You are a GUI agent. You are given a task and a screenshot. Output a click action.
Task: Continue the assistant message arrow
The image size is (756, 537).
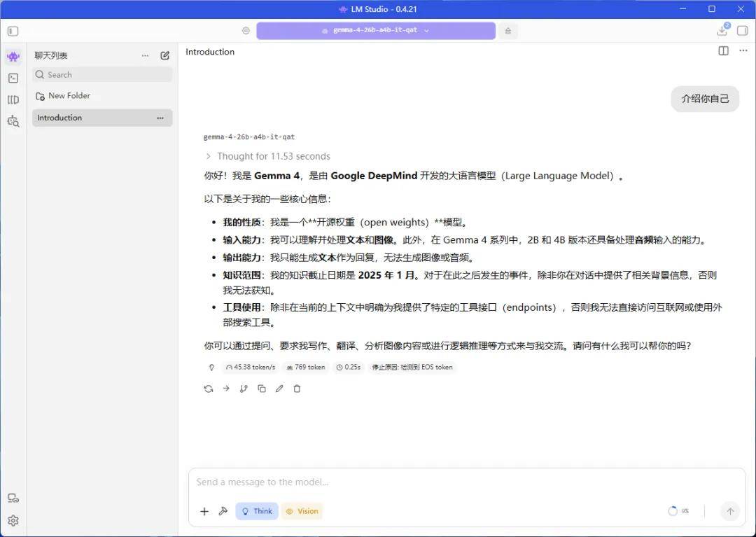(226, 389)
